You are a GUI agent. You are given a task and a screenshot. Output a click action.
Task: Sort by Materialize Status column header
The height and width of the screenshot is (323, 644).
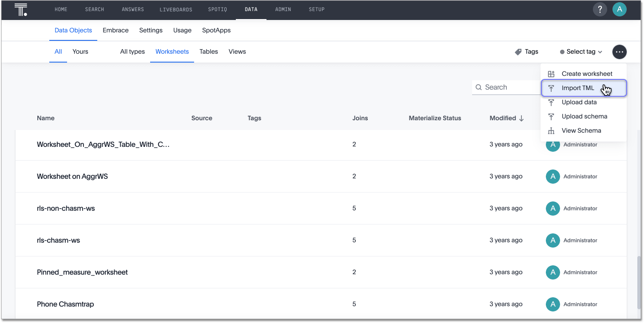coord(435,118)
